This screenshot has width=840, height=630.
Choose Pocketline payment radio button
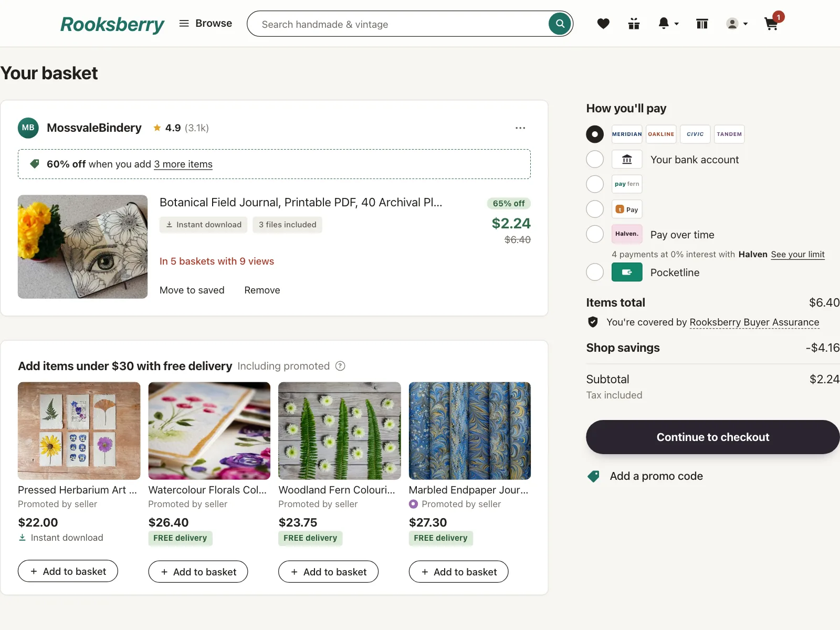595,272
